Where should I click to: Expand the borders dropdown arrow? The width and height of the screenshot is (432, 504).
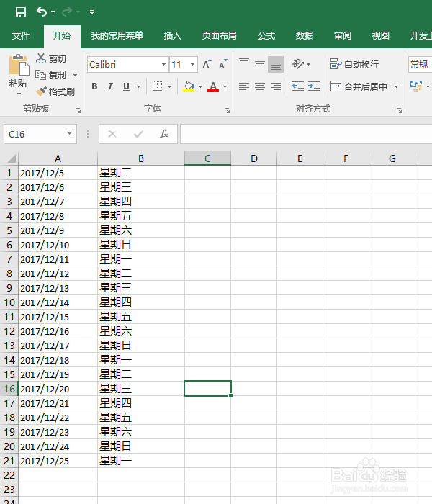[169, 86]
